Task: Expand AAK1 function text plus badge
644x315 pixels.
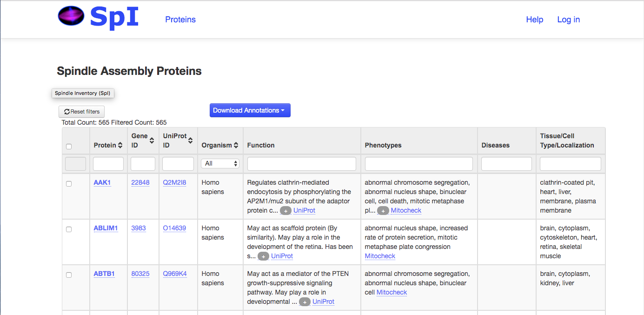Action: pyautogui.click(x=285, y=211)
